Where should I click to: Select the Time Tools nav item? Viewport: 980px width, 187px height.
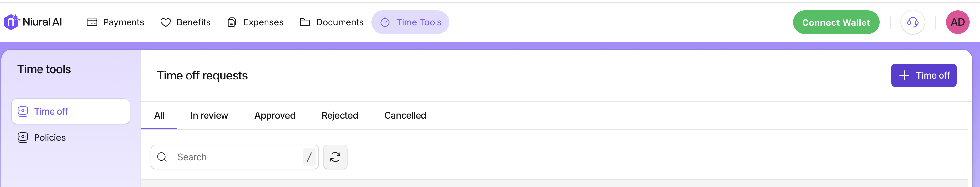(410, 22)
